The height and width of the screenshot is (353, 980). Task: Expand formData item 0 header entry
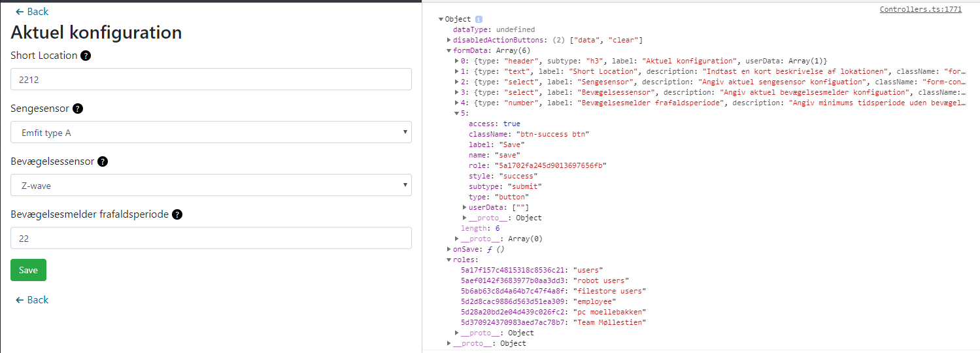457,61
